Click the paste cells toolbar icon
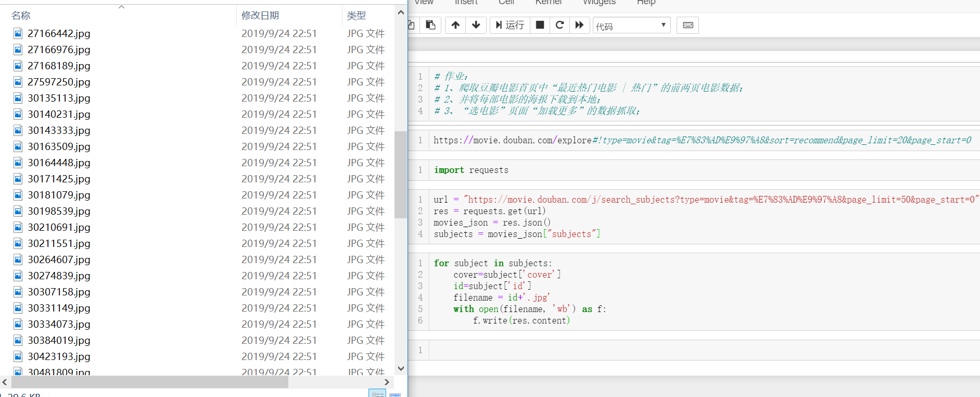This screenshot has width=980, height=397. coord(430,25)
